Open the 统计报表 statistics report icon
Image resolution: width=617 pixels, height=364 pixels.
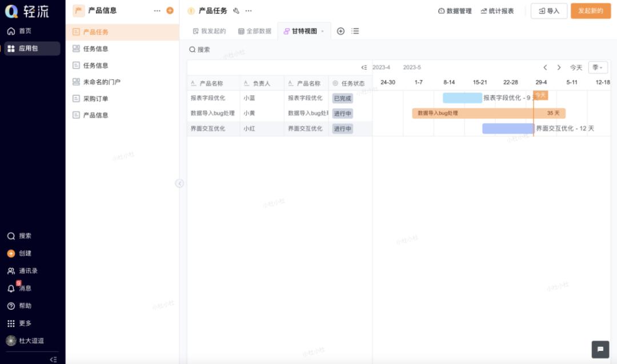coord(485,10)
